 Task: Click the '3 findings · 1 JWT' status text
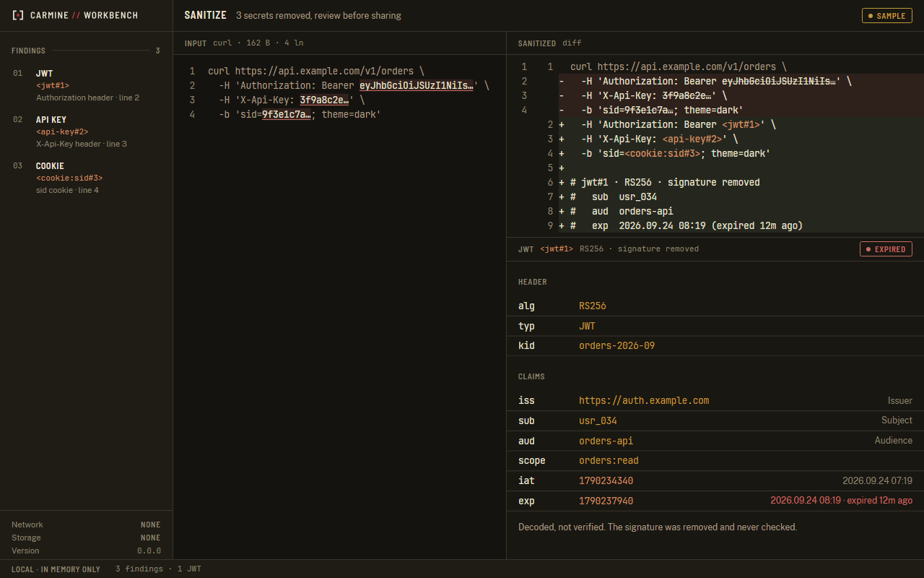coord(158,569)
